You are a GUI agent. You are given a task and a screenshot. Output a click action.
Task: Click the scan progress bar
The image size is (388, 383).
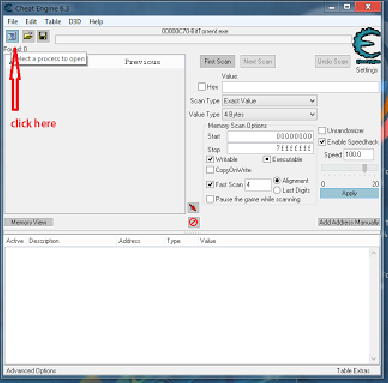203,39
